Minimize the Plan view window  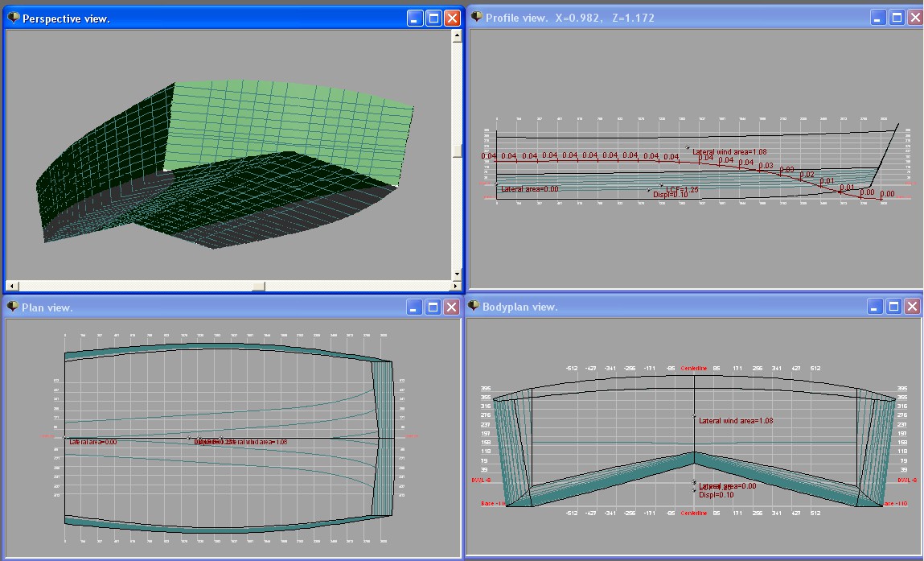414,307
